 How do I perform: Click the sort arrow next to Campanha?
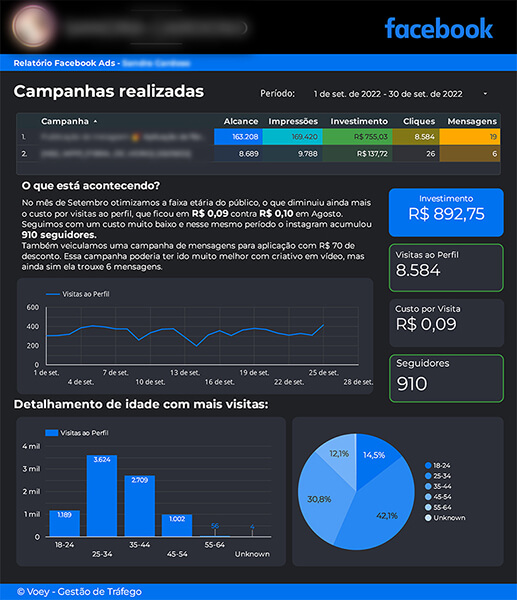point(95,121)
